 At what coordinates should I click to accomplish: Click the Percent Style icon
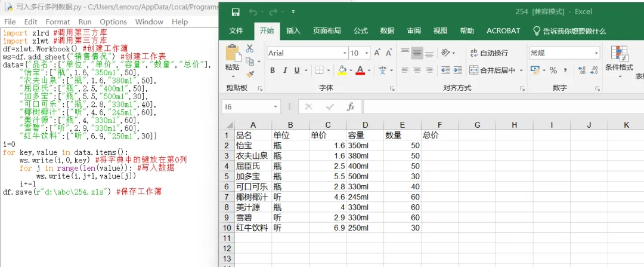coord(553,70)
